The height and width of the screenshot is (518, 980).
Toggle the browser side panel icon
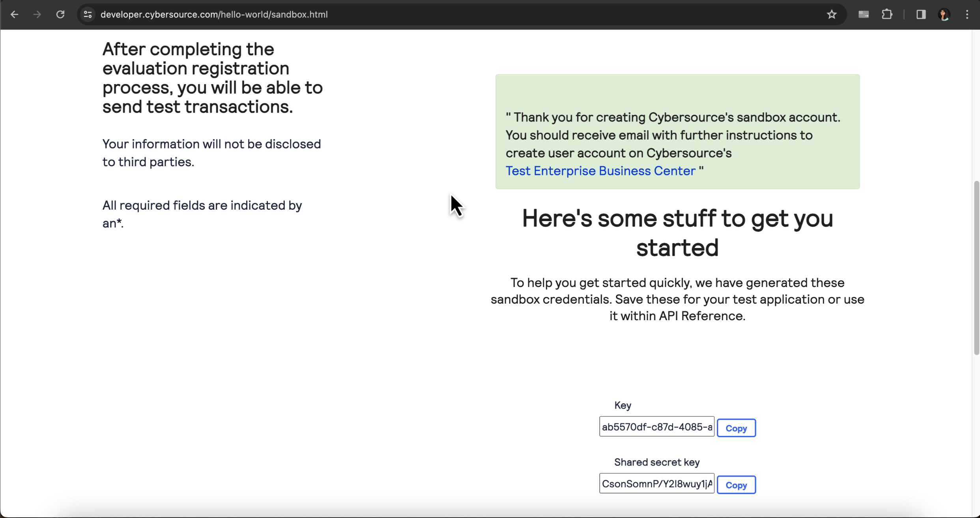pyautogui.click(x=921, y=15)
